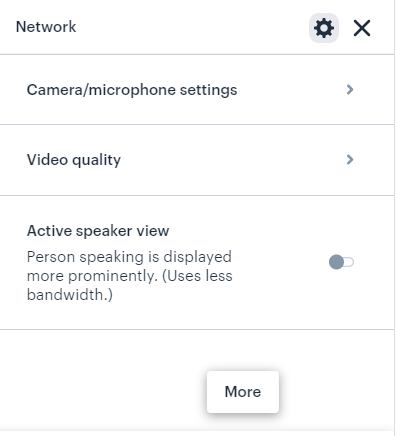Click the settings gear icon

click(324, 28)
